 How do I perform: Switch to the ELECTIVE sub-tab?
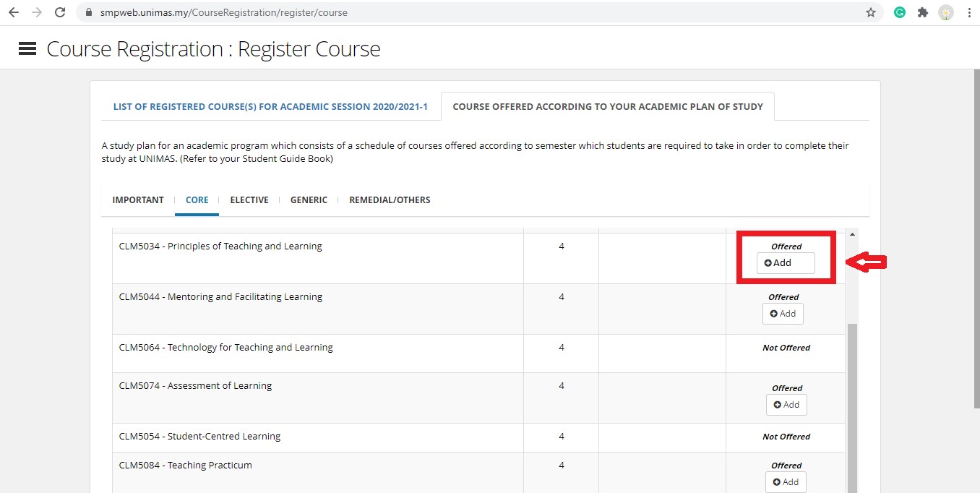pos(249,200)
